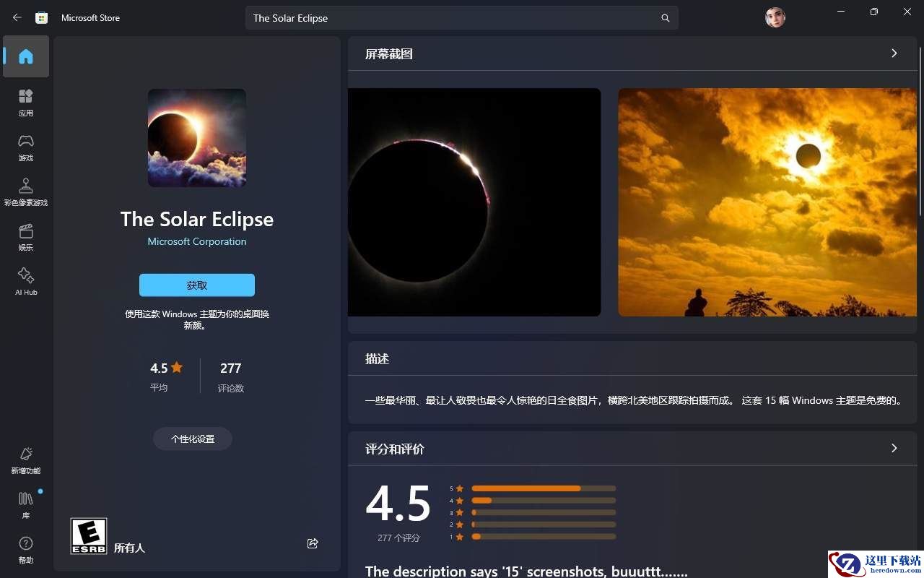Click the Microsoft Store logo icon
The width and height of the screenshot is (924, 578).
point(42,17)
